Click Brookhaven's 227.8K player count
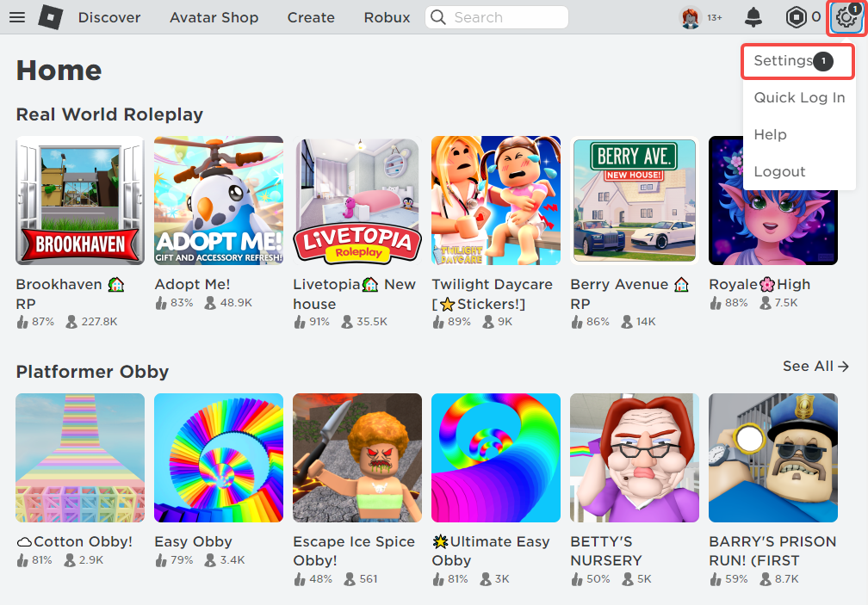This screenshot has height=605, width=868. point(91,321)
